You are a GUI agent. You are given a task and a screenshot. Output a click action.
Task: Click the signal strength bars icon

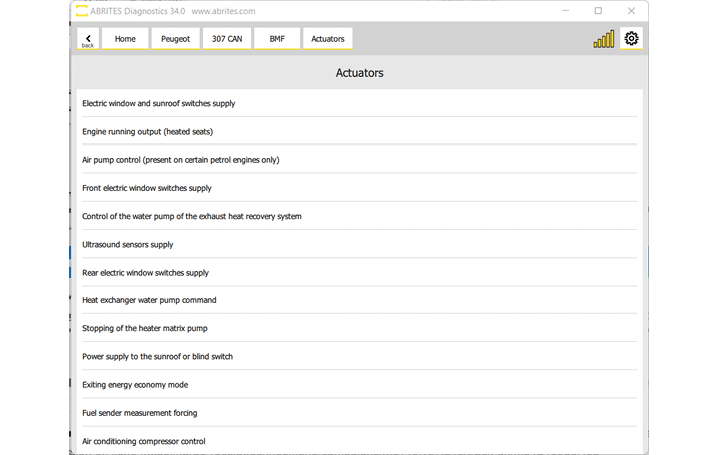pyautogui.click(x=604, y=40)
